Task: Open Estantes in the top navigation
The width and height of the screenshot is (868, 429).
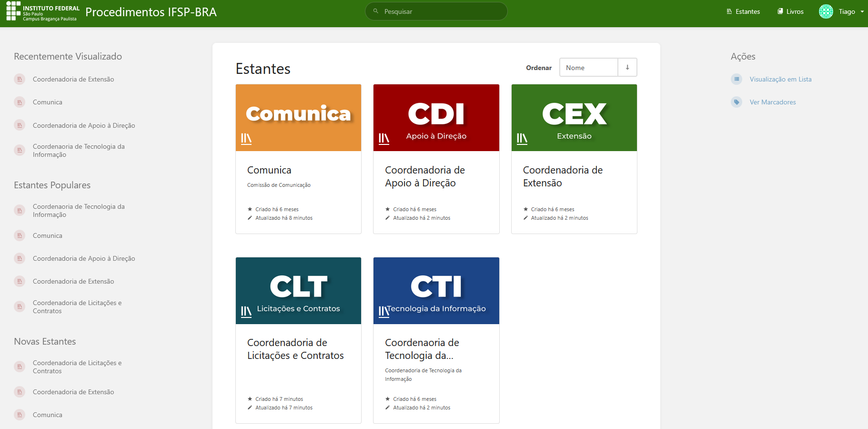Action: [x=743, y=11]
